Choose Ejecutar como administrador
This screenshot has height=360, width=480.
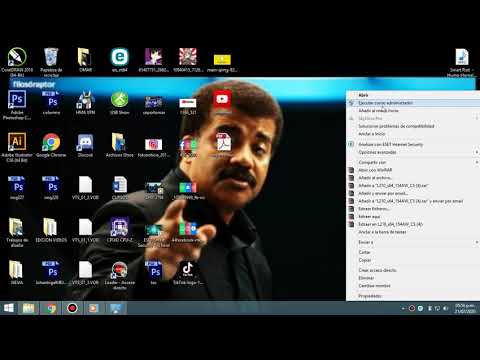413,103
